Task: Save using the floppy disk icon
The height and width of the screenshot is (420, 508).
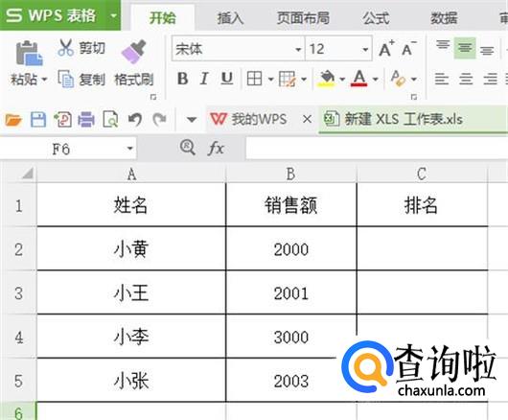Action: (38, 120)
